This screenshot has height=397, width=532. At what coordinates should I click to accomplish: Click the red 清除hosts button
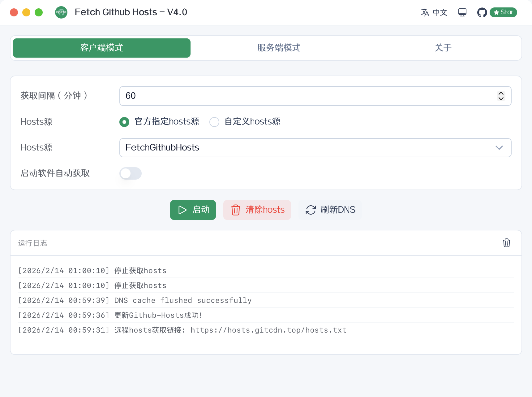point(257,210)
